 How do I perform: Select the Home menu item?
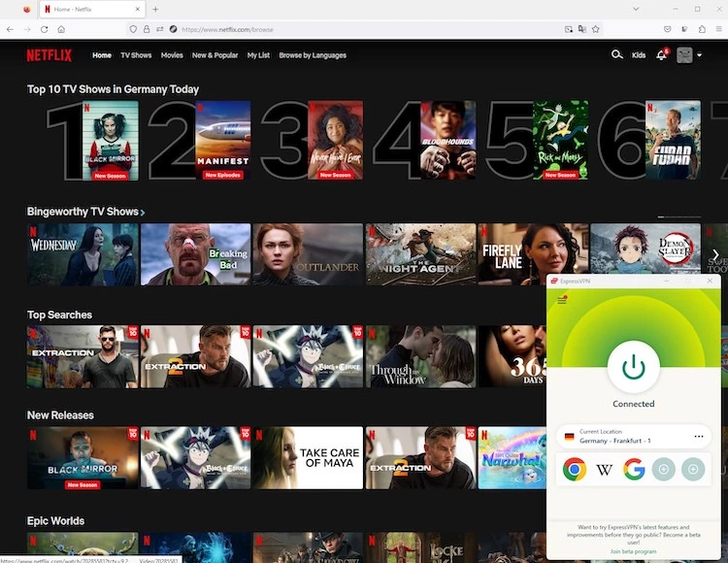pyautogui.click(x=102, y=55)
